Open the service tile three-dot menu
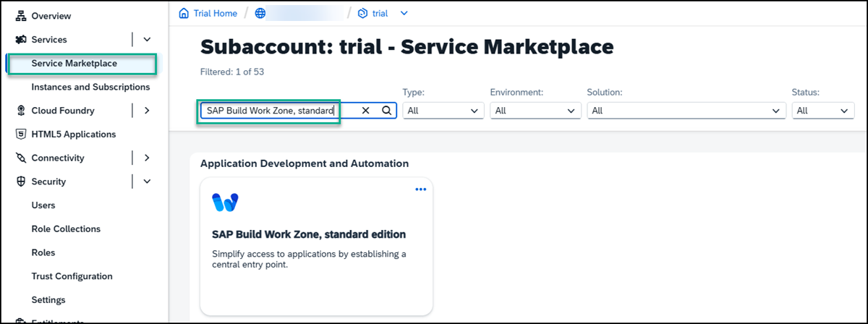This screenshot has height=324, width=868. pos(421,189)
